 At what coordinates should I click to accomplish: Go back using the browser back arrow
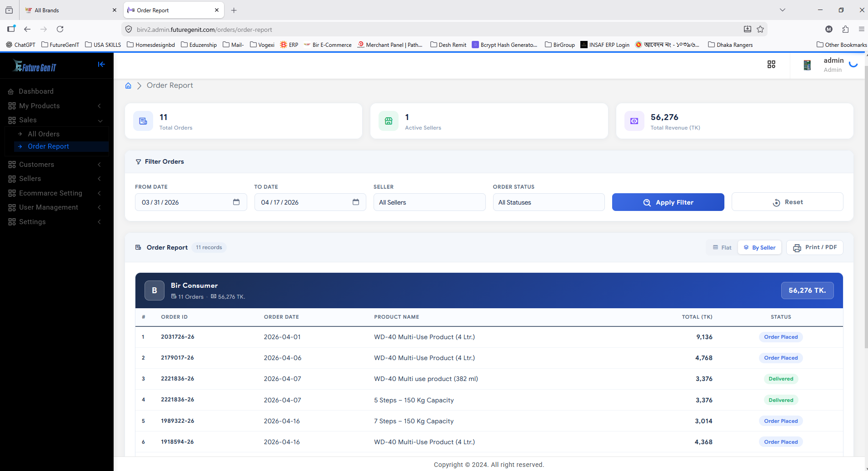27,29
